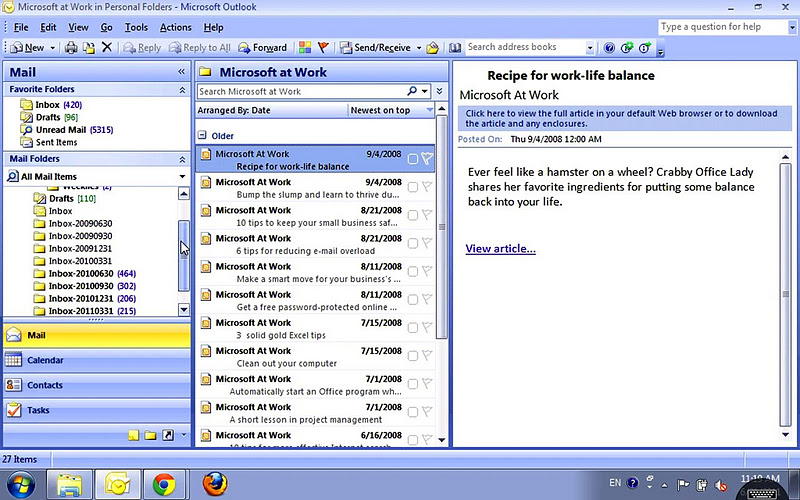Toggle category box on Get a free password-protected message

click(x=413, y=299)
